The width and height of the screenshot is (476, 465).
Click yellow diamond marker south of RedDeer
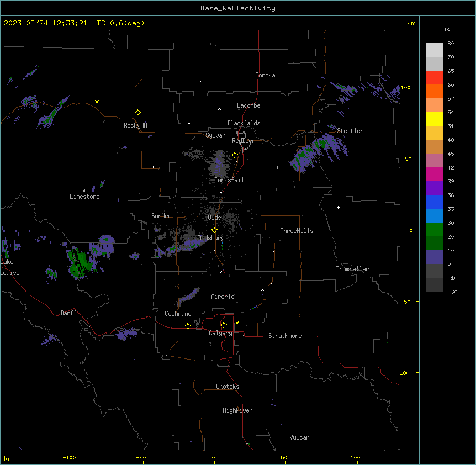[x=235, y=155]
